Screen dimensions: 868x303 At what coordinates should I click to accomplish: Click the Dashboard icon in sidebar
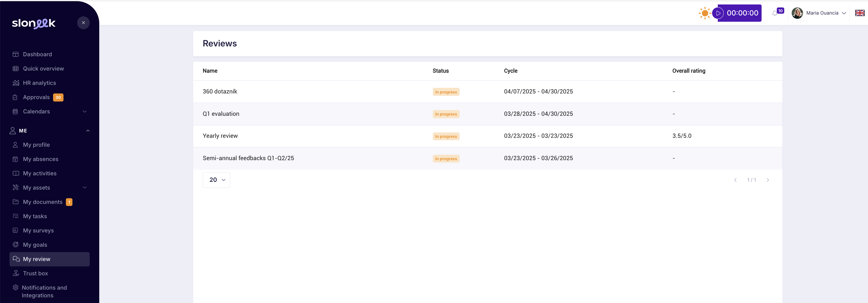point(15,54)
